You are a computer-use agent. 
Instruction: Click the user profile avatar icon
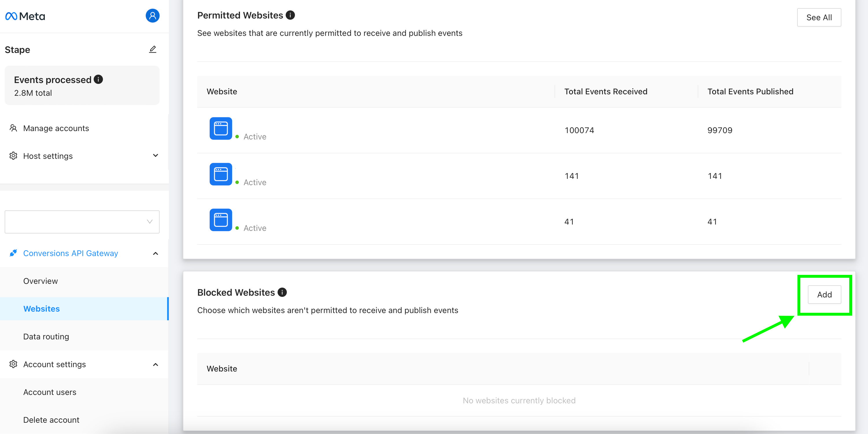[x=153, y=16]
